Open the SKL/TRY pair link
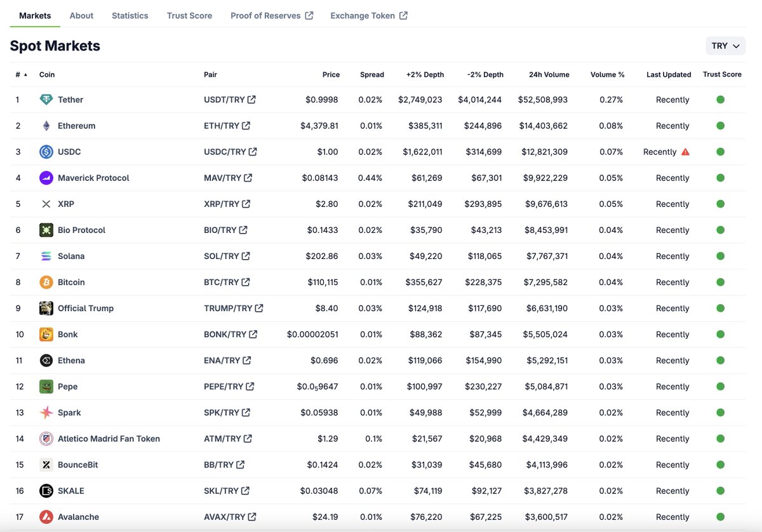 click(227, 490)
